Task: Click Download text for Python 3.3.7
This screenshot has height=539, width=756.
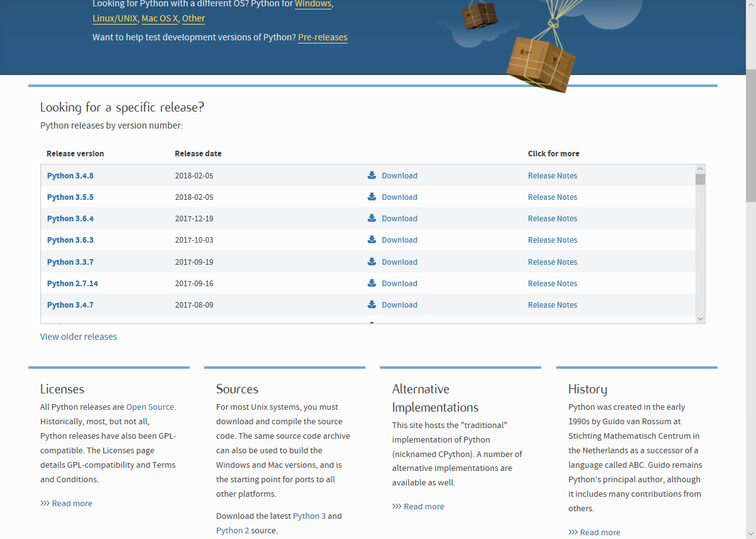Action: click(399, 262)
